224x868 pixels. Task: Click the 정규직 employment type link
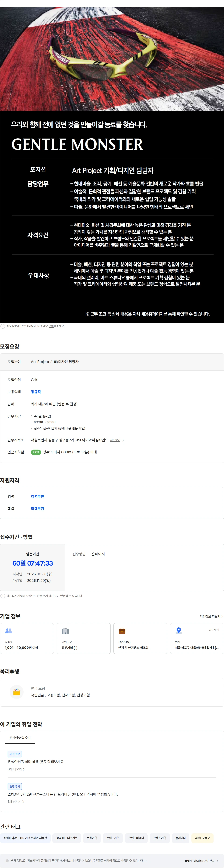click(36, 392)
